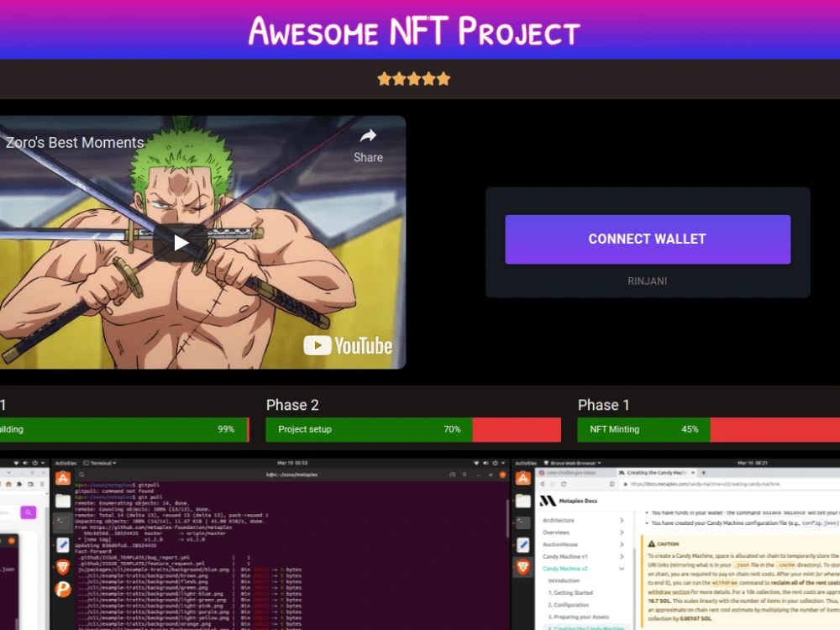Screen dimensions: 840x630
Task: Click the purple search button in leftmost screenshot
Action: tap(29, 512)
